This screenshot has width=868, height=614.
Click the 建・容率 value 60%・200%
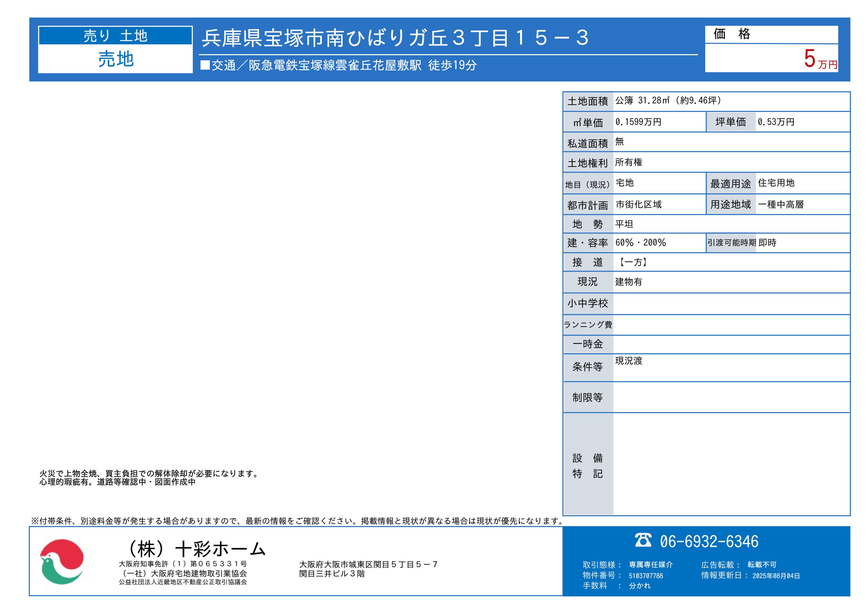click(640, 243)
